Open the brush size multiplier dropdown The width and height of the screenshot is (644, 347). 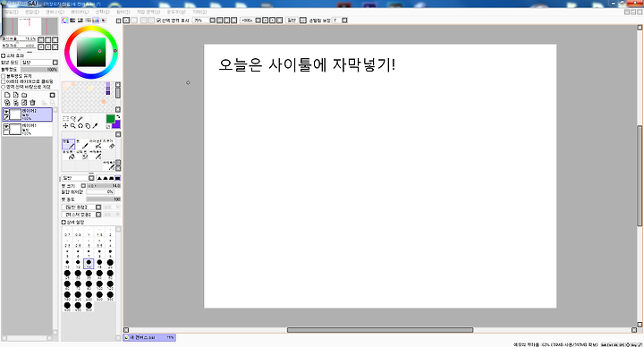(83, 186)
